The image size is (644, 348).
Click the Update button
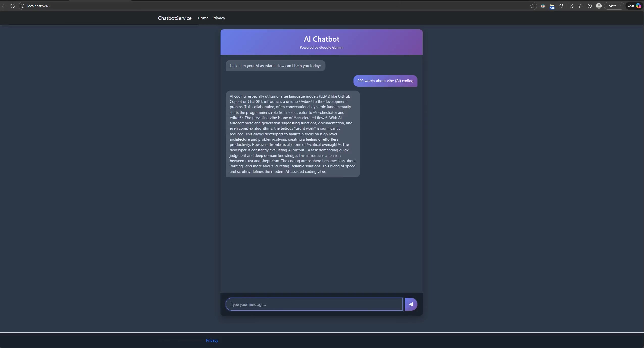(x=611, y=6)
